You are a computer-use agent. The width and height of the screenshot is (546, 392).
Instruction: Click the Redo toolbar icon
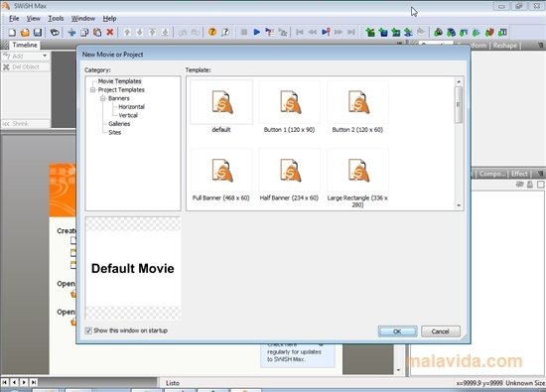(x=196, y=33)
